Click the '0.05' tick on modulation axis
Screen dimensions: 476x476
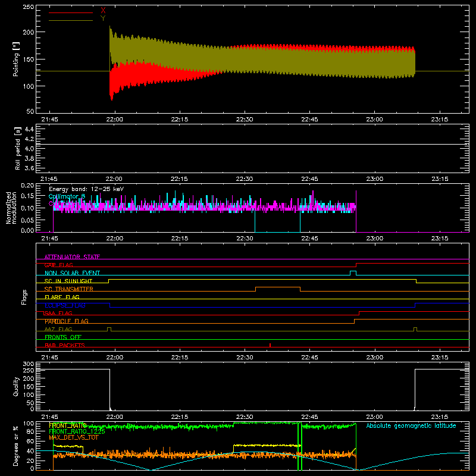tap(27, 220)
